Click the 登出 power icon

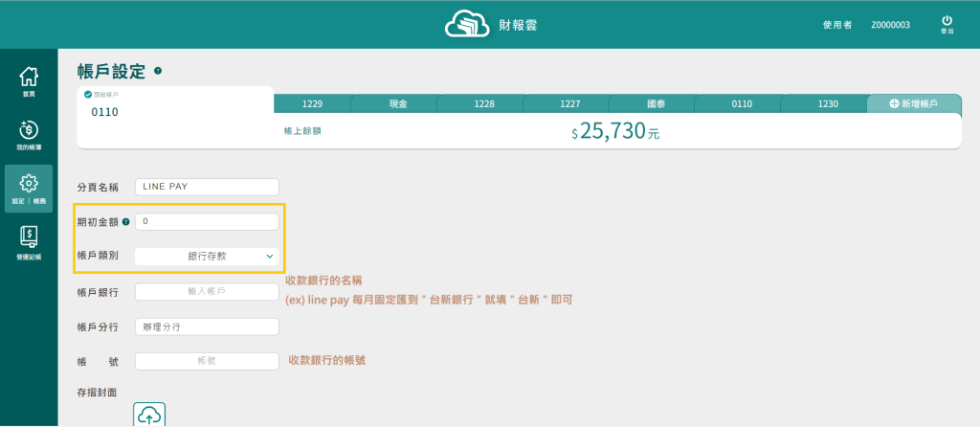pyautogui.click(x=947, y=21)
